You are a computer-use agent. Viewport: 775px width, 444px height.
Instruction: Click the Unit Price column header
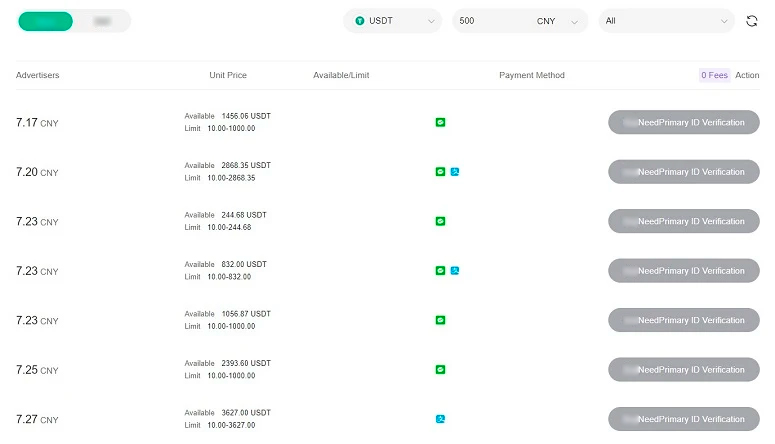[x=228, y=76]
